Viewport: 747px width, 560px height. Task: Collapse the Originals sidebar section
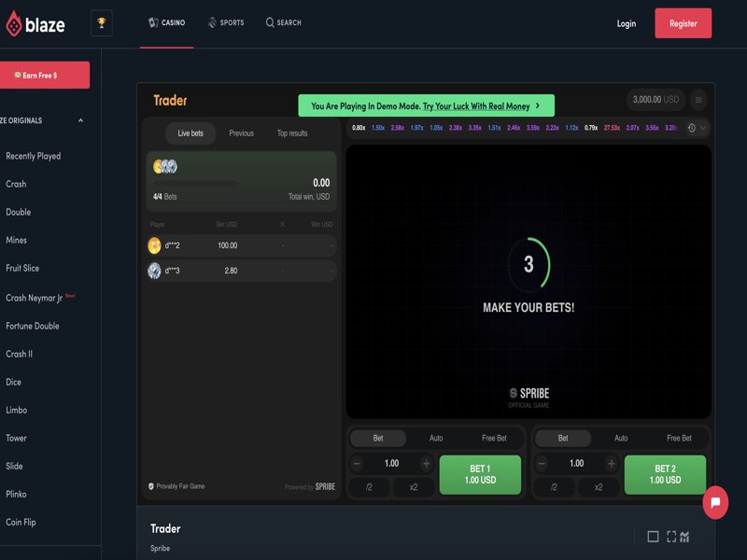coord(80,120)
